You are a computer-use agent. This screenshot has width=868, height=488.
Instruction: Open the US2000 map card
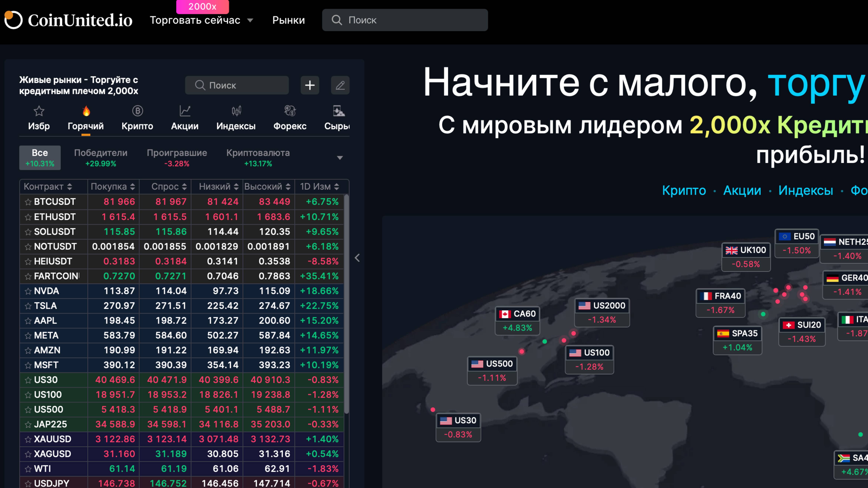[602, 313]
